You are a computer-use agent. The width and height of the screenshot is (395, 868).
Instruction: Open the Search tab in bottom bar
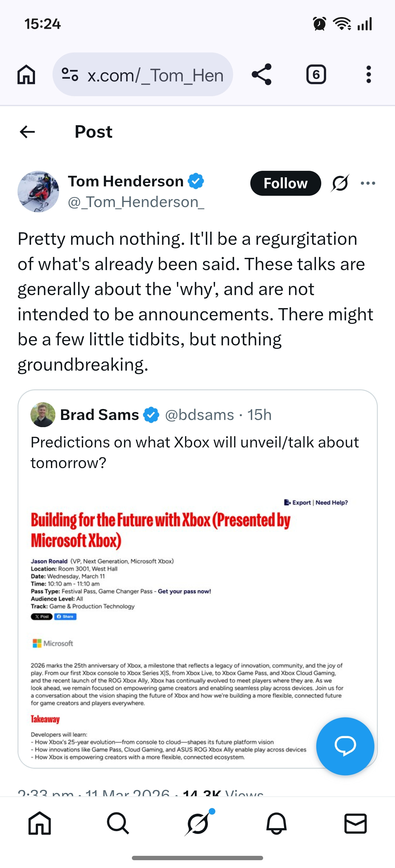118,823
